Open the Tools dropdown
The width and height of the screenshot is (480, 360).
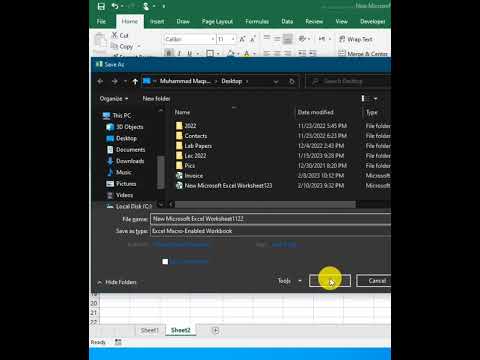289,281
